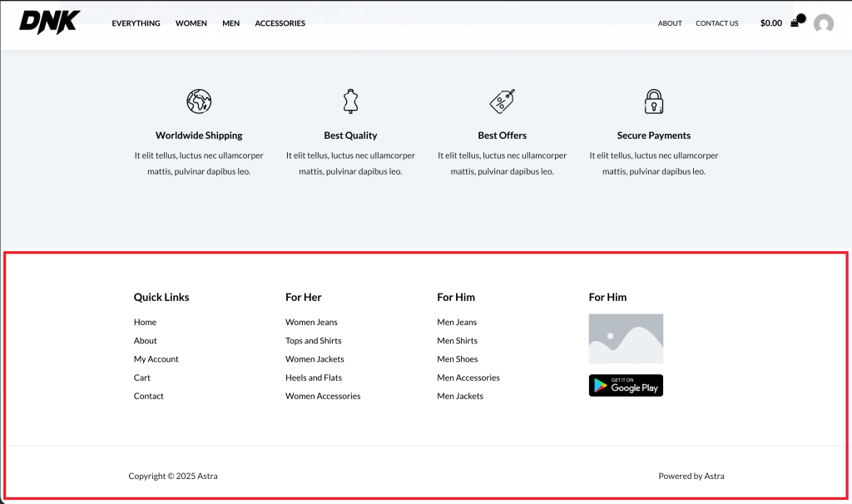
Task: Click the user account avatar icon
Action: pyautogui.click(x=824, y=23)
